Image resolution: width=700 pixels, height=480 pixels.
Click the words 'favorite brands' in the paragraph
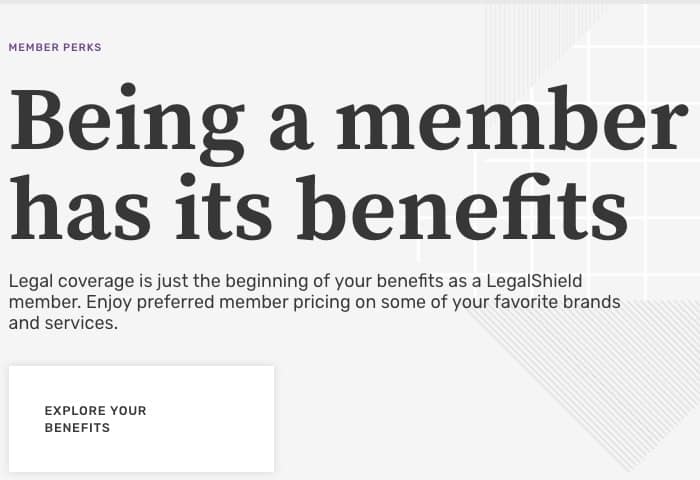[x=557, y=302]
